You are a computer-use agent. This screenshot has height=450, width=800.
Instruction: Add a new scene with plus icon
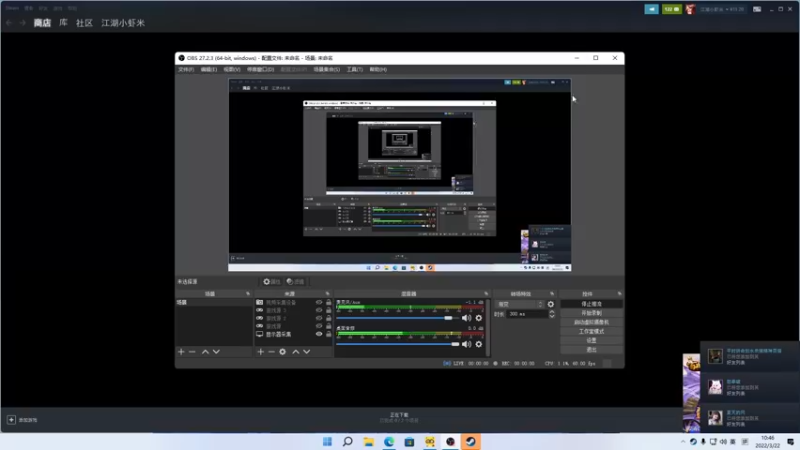(x=181, y=352)
